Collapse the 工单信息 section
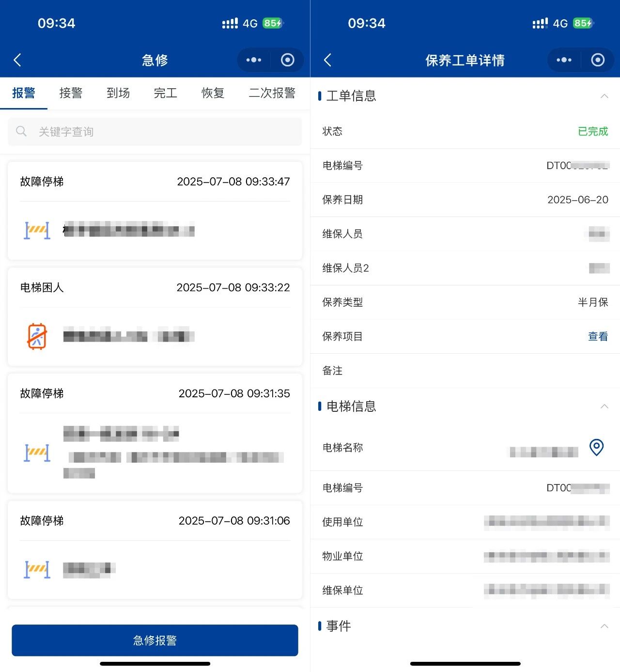This screenshot has height=672, width=620. (604, 96)
